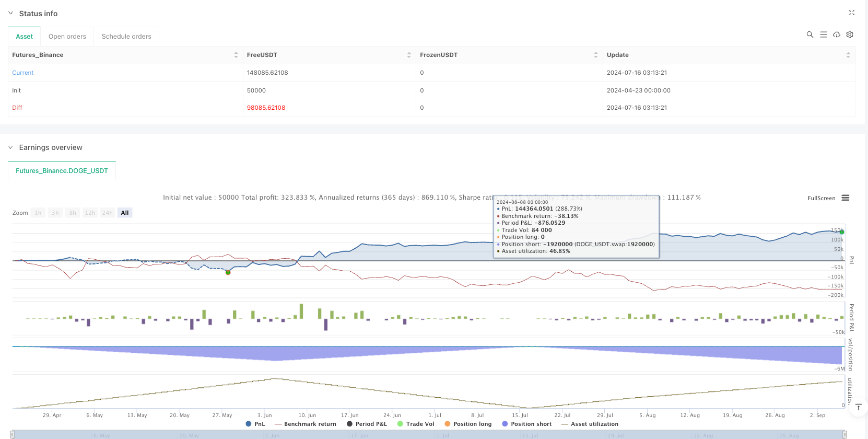The image size is (868, 439).
Task: Toggle the Trade Vol legend series
Action: click(x=416, y=424)
